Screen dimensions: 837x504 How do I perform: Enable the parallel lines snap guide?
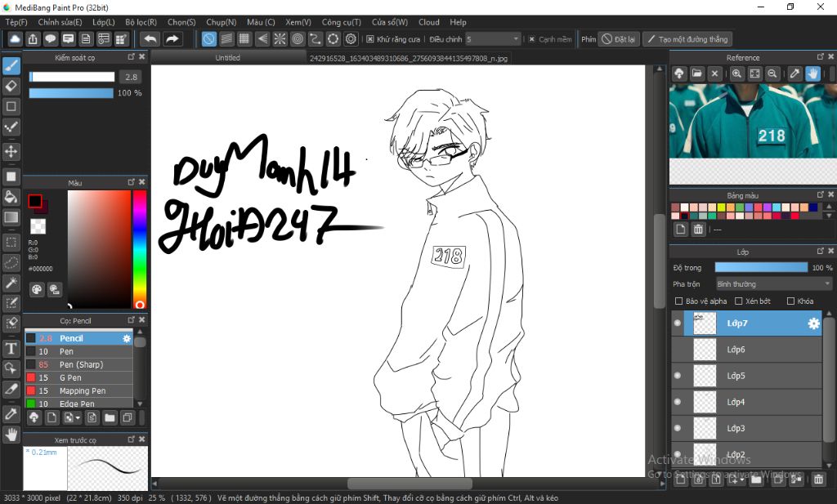(x=227, y=39)
